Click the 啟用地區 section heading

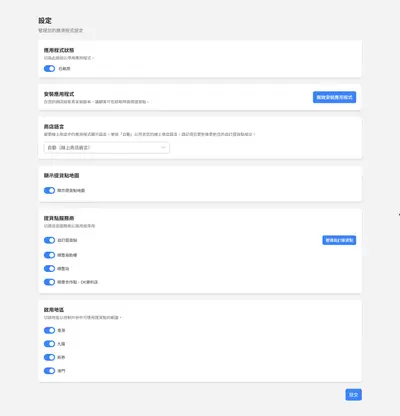54,310
